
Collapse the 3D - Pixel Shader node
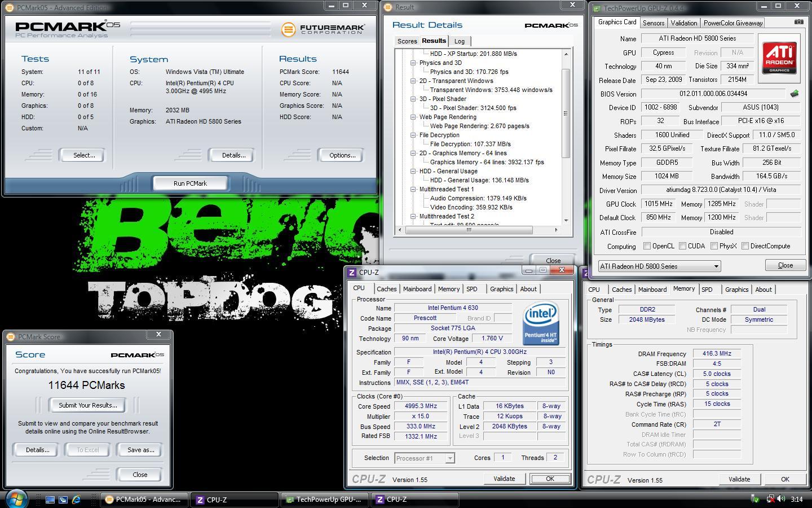(x=413, y=99)
